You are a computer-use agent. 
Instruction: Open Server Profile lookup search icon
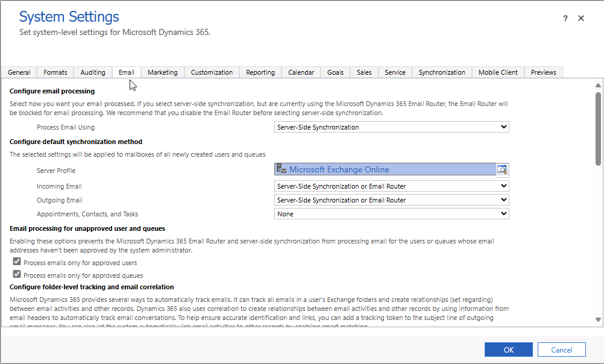click(x=502, y=169)
